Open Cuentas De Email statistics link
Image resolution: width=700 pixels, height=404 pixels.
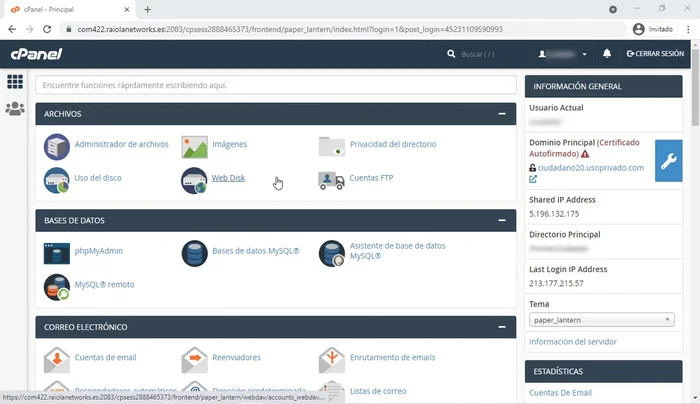pyautogui.click(x=560, y=393)
